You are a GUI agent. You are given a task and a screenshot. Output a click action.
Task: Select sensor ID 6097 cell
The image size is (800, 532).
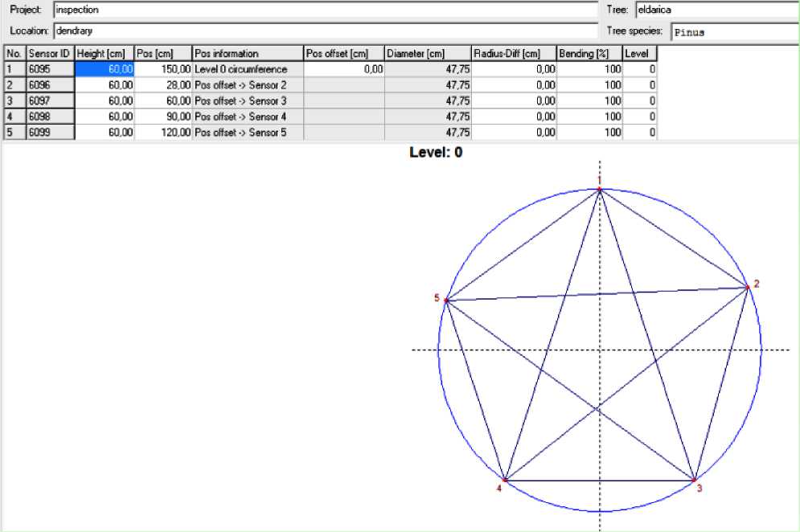pos(50,101)
